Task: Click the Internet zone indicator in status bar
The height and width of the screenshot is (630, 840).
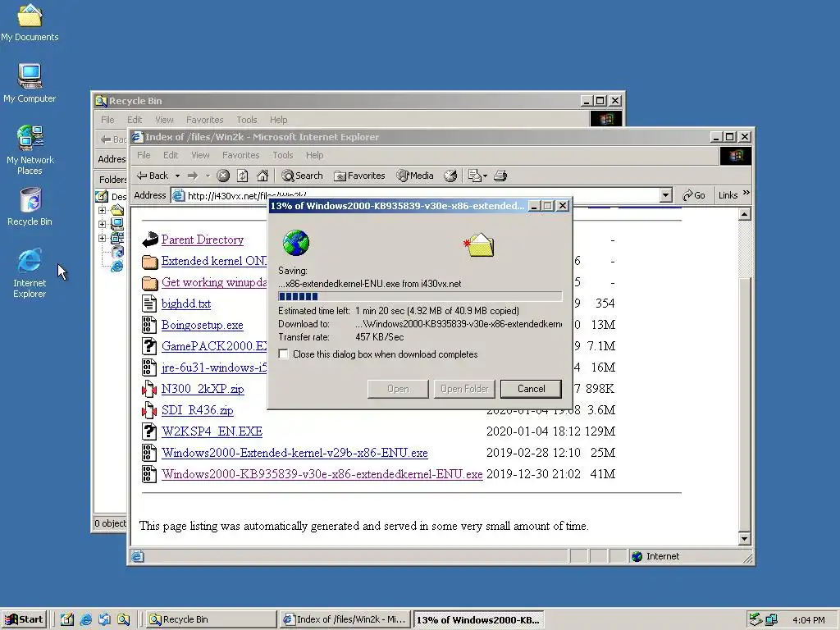Action: pyautogui.click(x=655, y=557)
